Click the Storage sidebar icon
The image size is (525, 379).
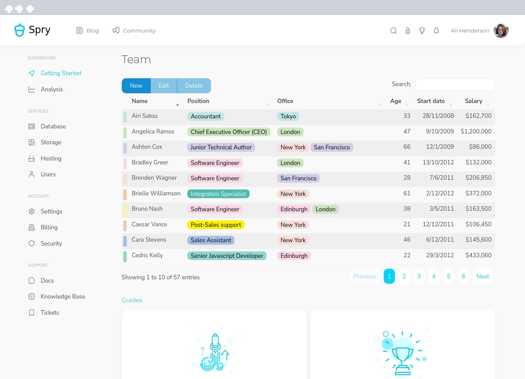pos(31,142)
